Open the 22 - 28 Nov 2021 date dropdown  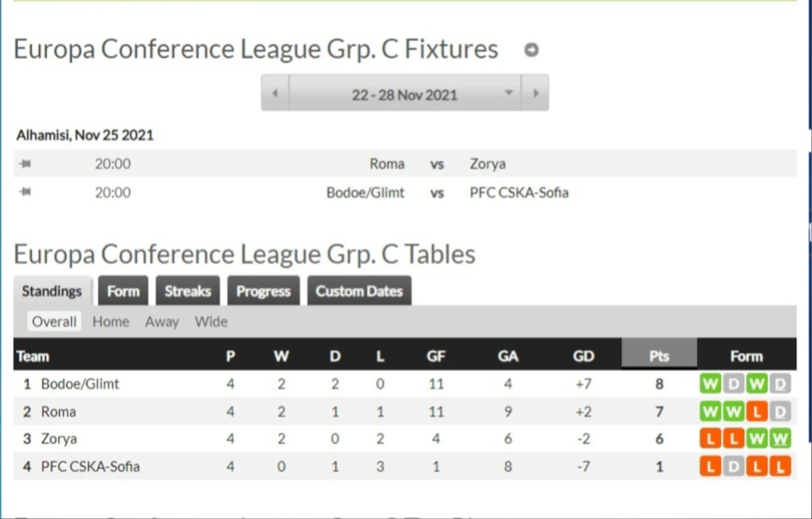point(405,93)
